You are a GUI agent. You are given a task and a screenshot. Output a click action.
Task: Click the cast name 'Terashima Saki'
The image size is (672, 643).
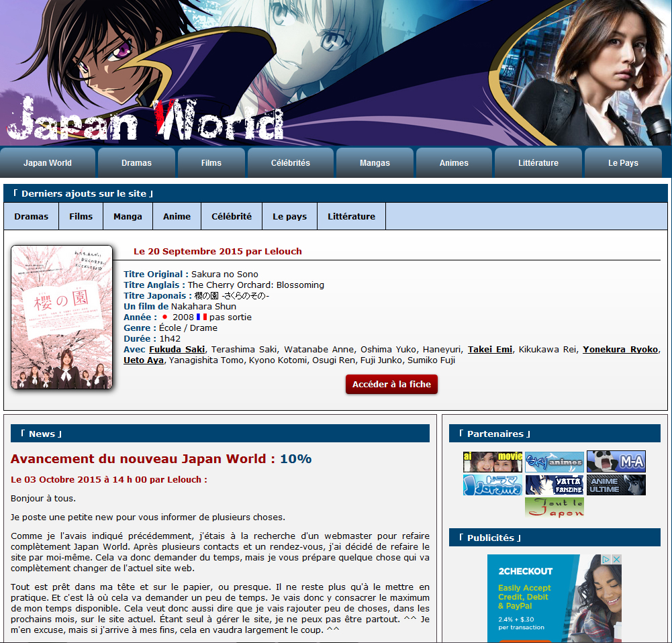click(x=245, y=349)
